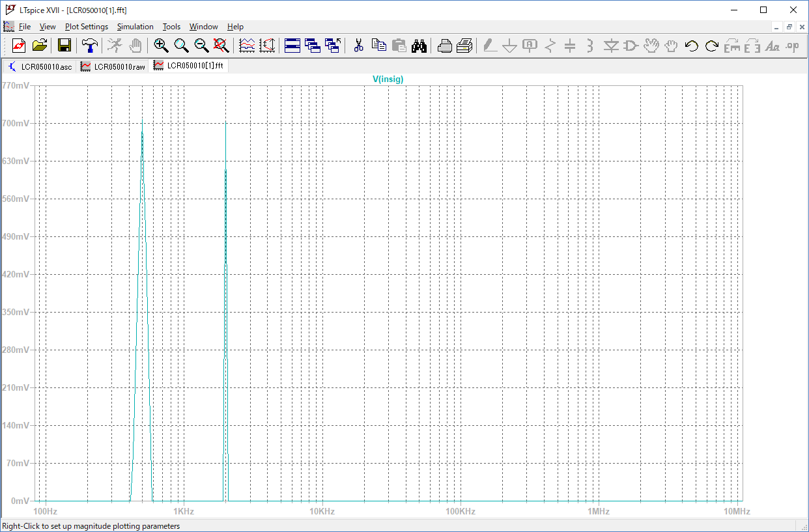Expand the Tools menu
This screenshot has height=532, width=809.
[171, 27]
